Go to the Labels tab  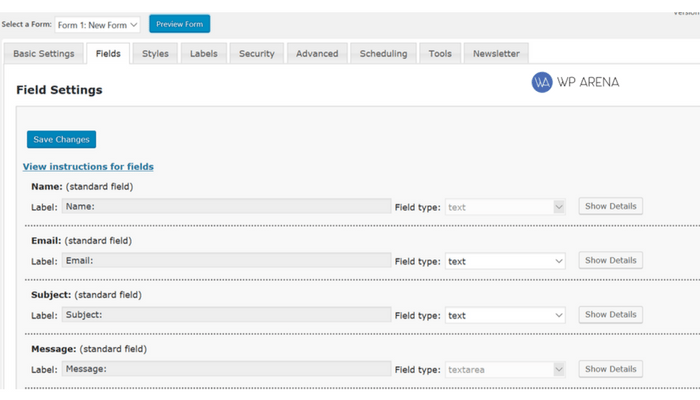tap(204, 54)
